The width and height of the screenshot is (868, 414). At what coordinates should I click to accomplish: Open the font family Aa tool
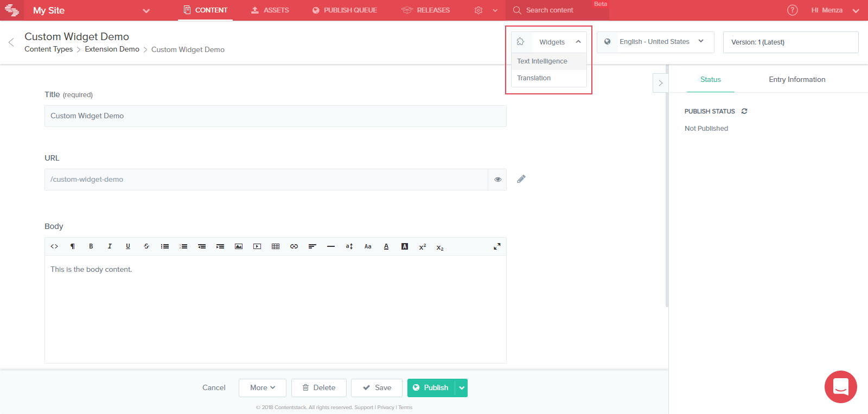click(368, 246)
